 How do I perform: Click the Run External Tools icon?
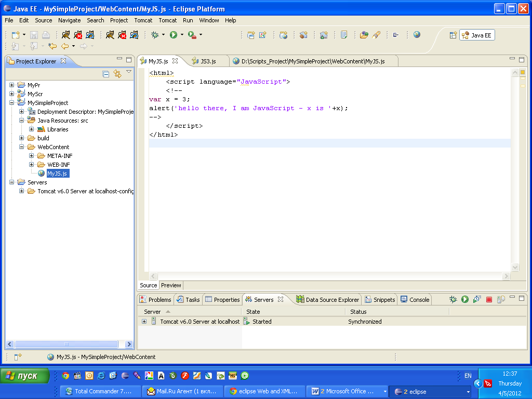pyautogui.click(x=192, y=35)
